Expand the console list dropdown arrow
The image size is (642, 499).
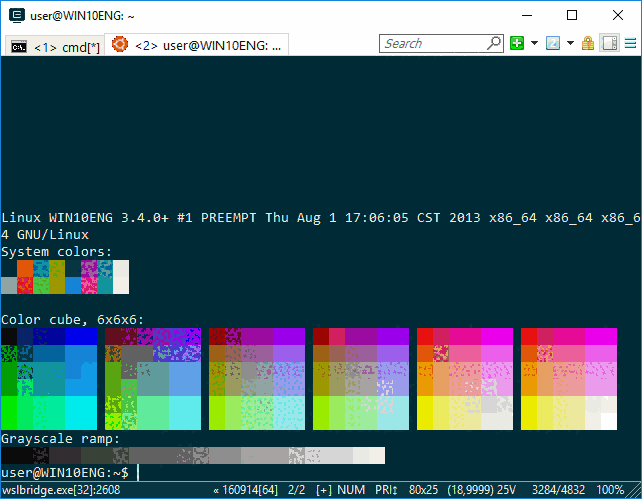tap(570, 43)
